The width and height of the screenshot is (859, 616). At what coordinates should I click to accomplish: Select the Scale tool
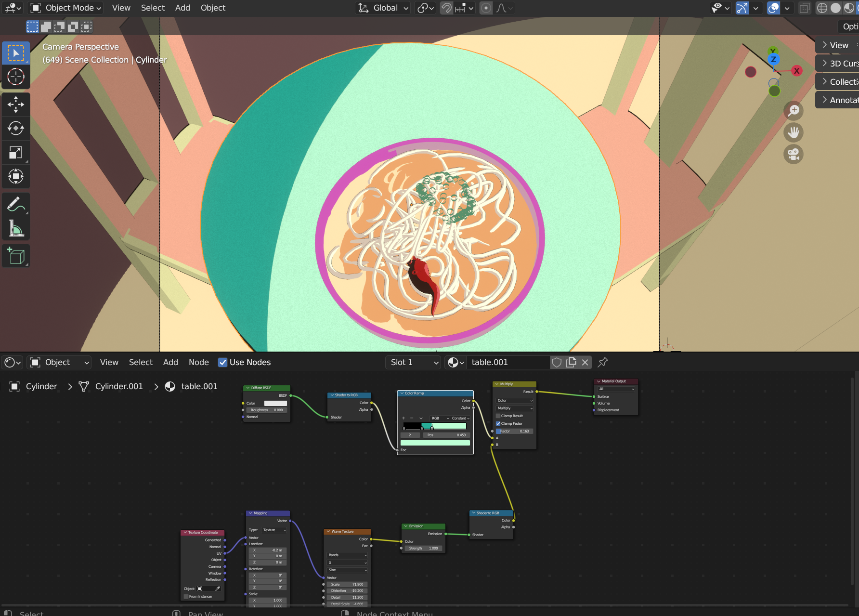point(16,153)
